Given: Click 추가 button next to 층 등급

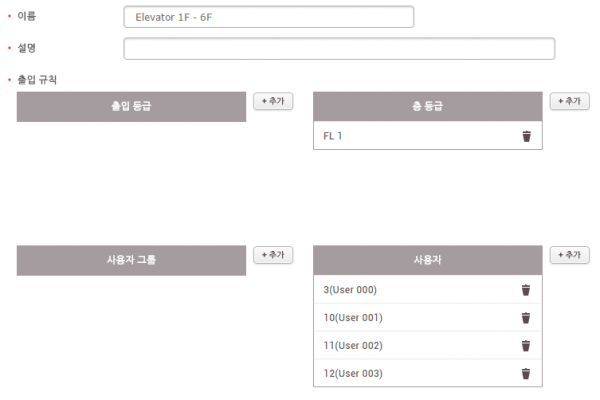Looking at the screenshot, I should click(x=569, y=101).
